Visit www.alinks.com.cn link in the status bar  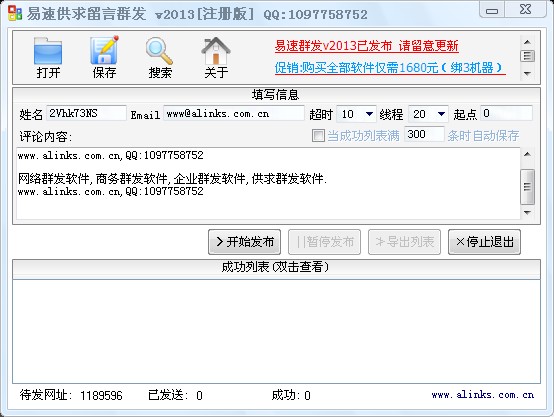click(483, 395)
